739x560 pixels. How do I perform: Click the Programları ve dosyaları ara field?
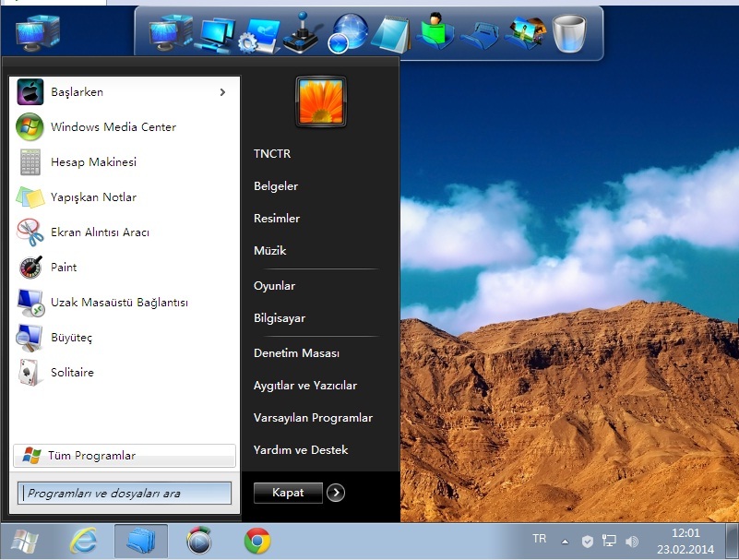[125, 494]
